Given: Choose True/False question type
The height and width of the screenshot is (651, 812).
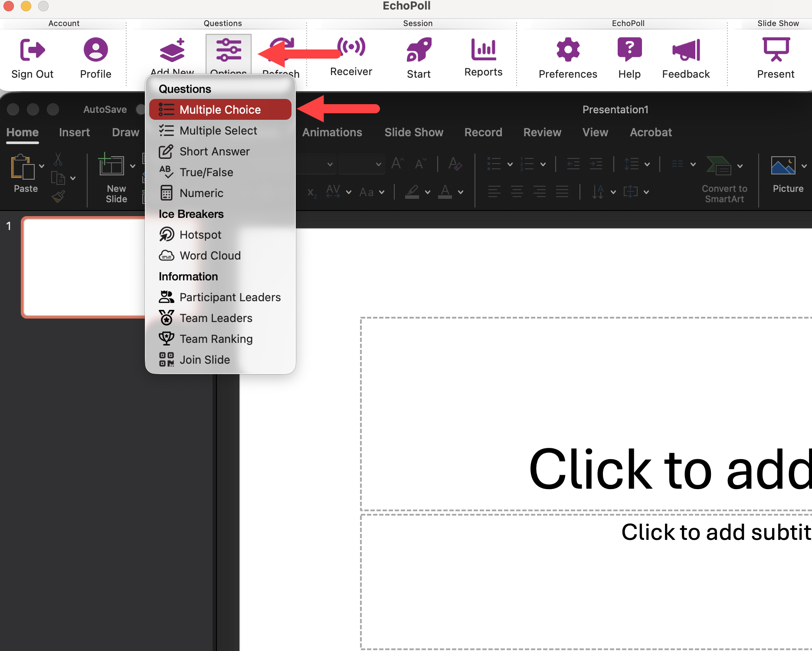Looking at the screenshot, I should (x=220, y=172).
